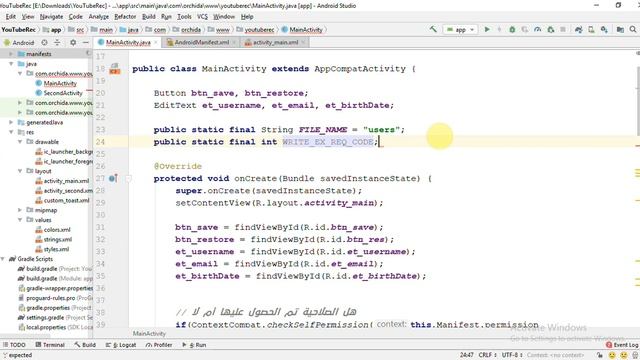Collapse the java folder

pyautogui.click(x=11, y=64)
